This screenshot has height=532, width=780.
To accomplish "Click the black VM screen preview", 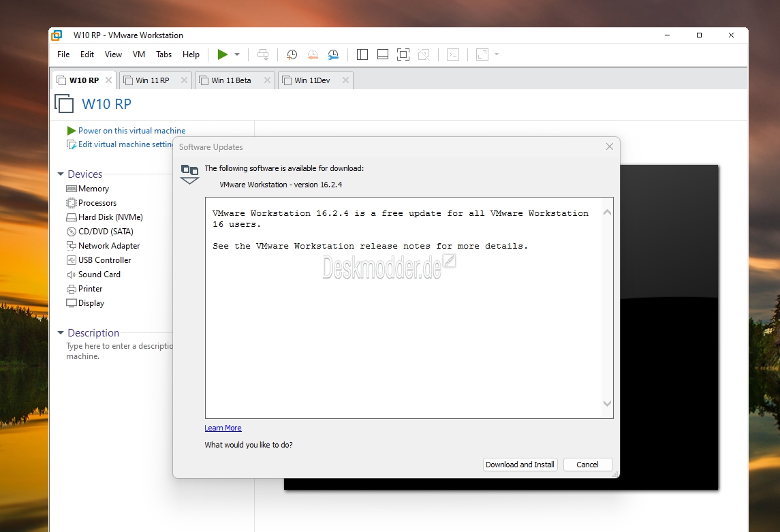I will (x=668, y=327).
